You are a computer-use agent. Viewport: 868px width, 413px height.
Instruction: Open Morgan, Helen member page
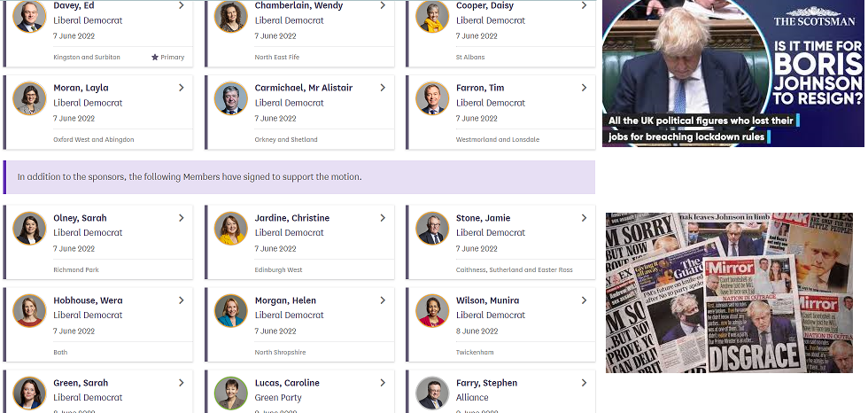[286, 300]
